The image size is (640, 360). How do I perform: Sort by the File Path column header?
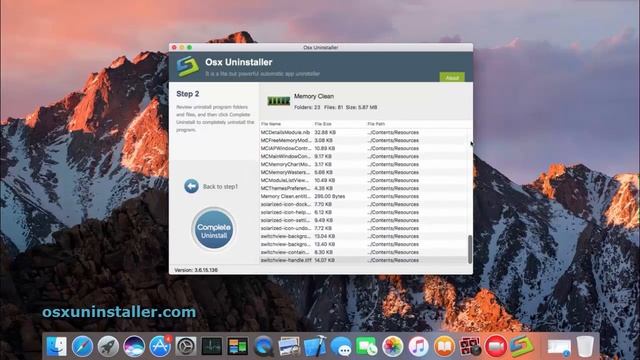(x=376, y=124)
